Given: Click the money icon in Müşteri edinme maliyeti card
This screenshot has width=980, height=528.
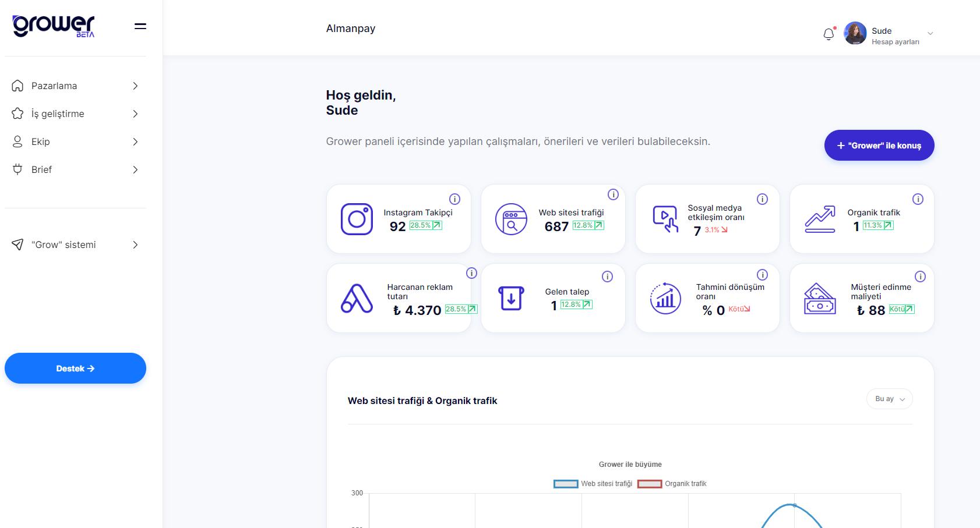Looking at the screenshot, I should click(820, 298).
